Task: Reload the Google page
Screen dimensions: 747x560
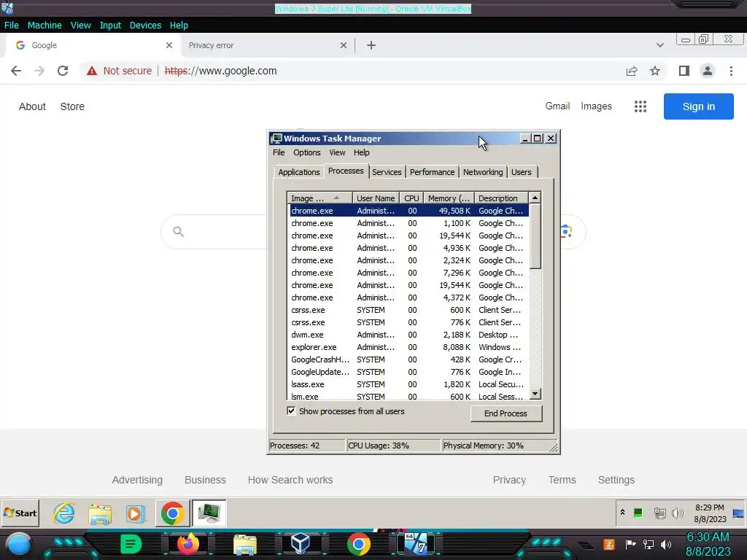Action: 63,71
